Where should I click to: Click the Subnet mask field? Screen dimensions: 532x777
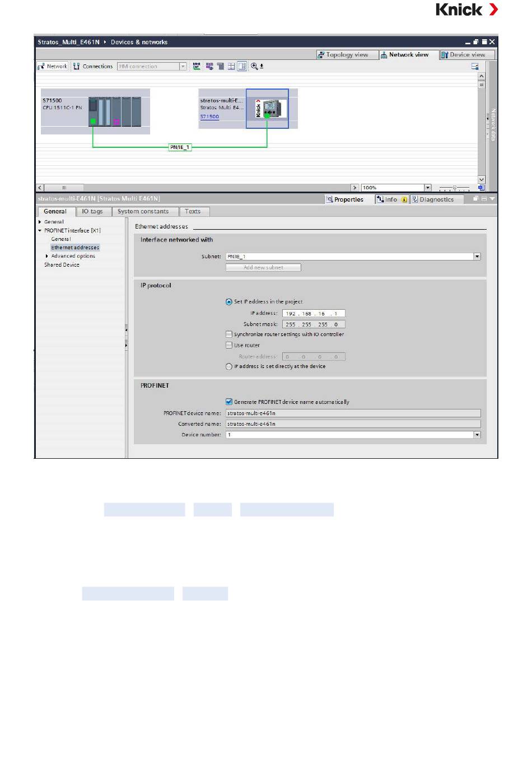tap(314, 324)
